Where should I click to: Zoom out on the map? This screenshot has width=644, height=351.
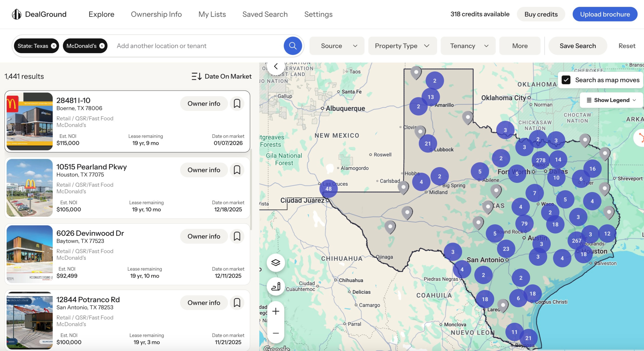275,333
